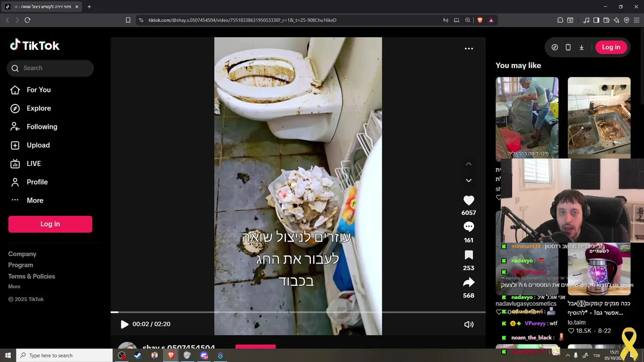Screen dimensions: 644x362
Task: Open Brave hamburger main menu
Action: [636, 20]
